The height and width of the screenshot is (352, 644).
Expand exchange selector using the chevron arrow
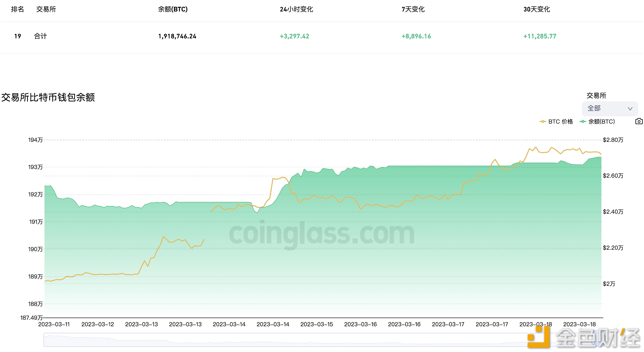click(x=630, y=109)
